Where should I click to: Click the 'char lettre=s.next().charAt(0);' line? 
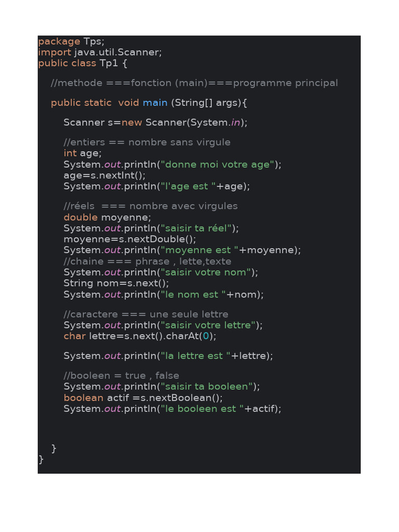[x=140, y=336]
